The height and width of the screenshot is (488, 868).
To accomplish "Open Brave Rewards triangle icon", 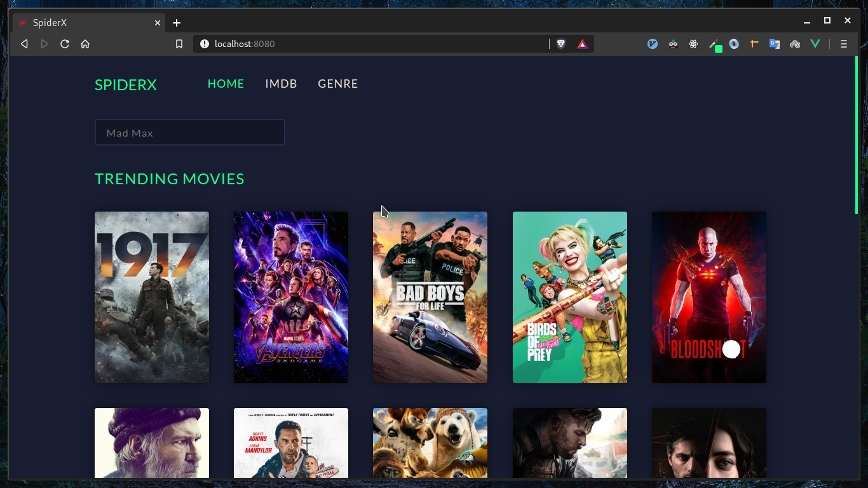I will [x=582, y=44].
